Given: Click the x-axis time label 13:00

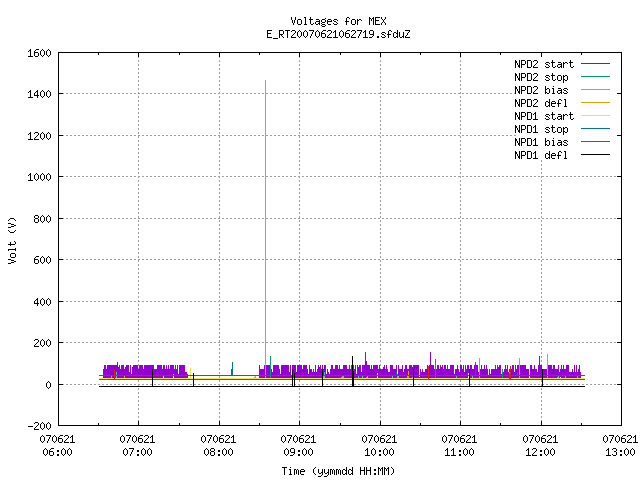Looking at the screenshot, I should coord(620,452).
